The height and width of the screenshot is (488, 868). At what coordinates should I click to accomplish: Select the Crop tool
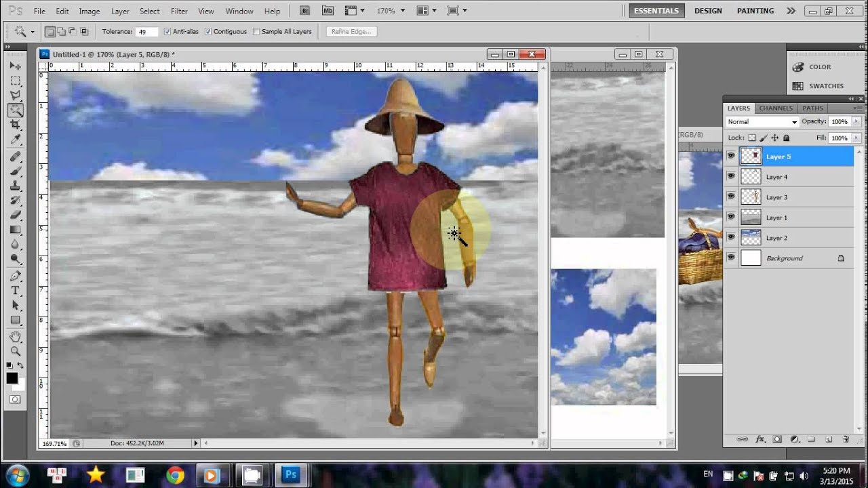click(15, 125)
